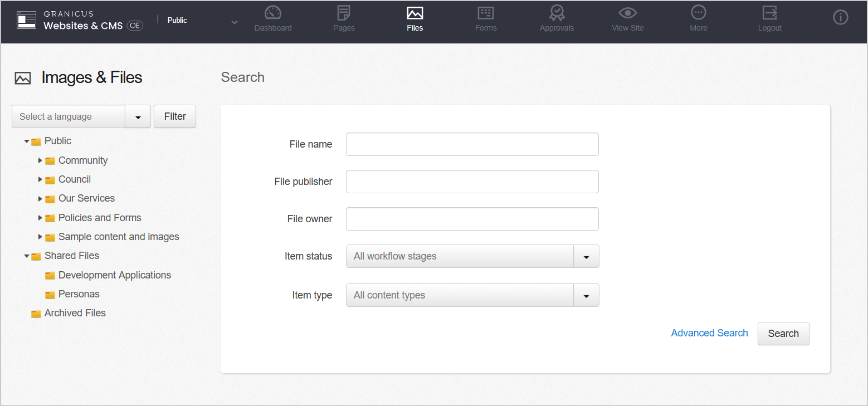The height and width of the screenshot is (406, 868).
Task: Click the Personas folder icon
Action: click(x=50, y=295)
